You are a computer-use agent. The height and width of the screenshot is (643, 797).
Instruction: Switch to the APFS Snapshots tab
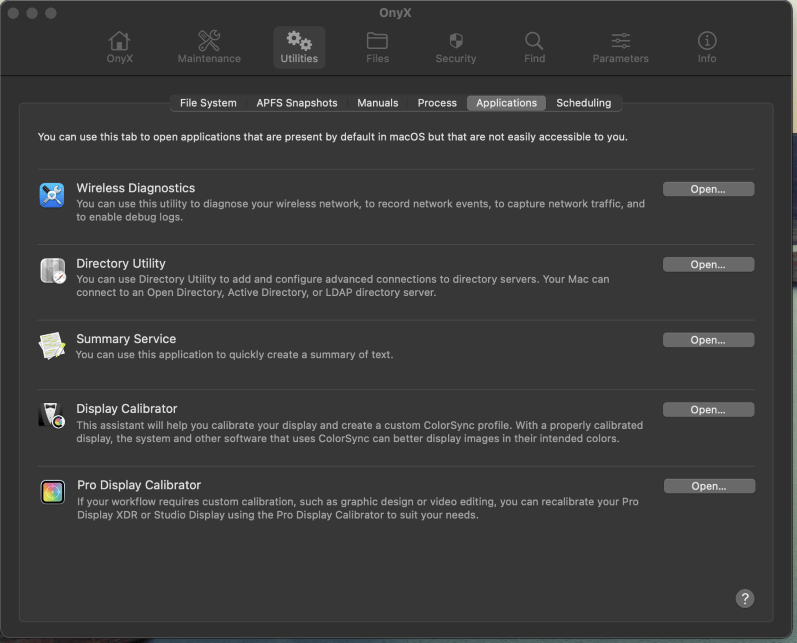[297, 103]
